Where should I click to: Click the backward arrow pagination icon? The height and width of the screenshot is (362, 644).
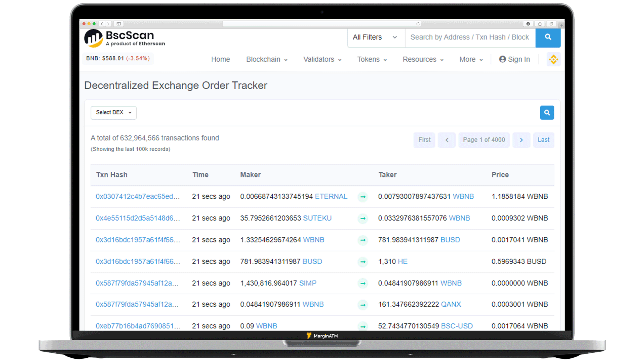coord(447,140)
